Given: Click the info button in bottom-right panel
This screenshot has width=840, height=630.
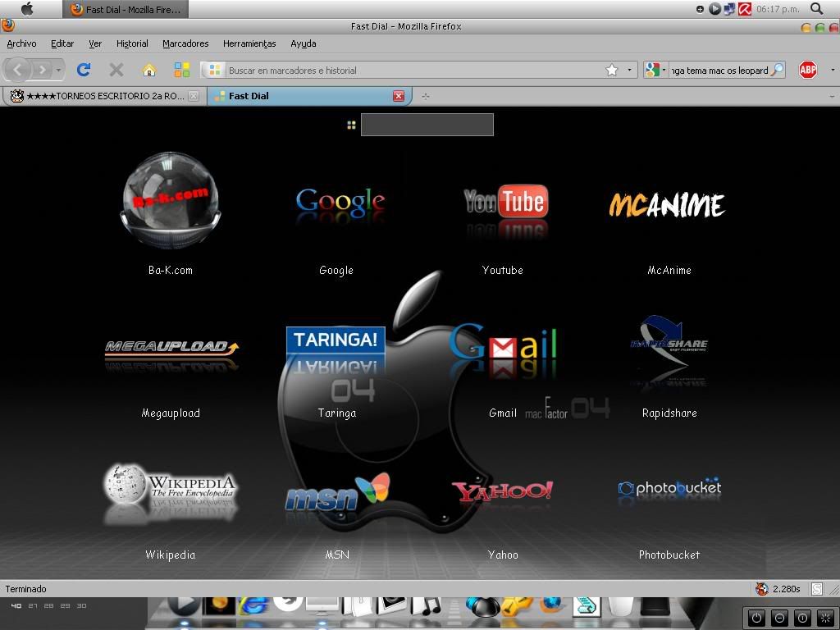Looking at the screenshot, I should tap(802, 618).
